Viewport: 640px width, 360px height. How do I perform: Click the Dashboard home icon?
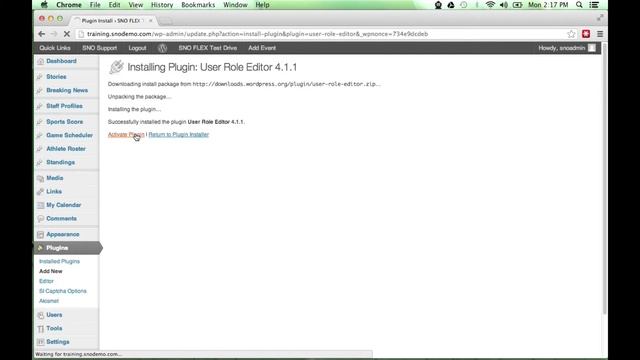40,61
